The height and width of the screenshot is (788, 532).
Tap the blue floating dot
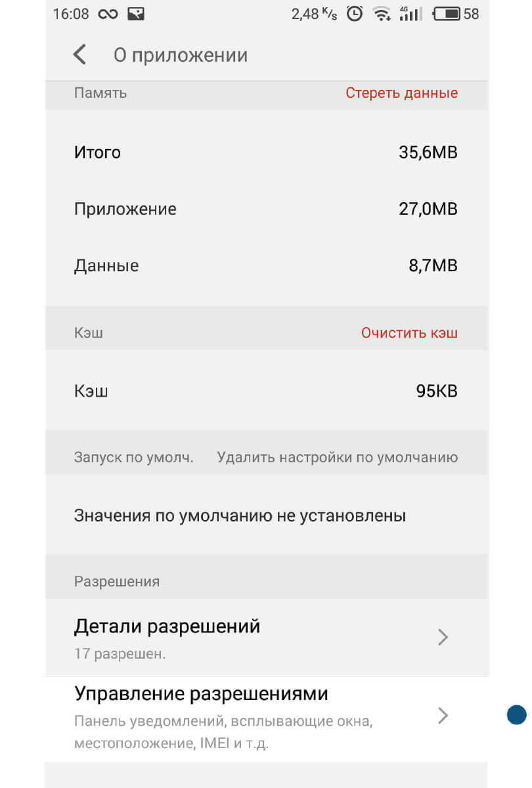point(517,714)
